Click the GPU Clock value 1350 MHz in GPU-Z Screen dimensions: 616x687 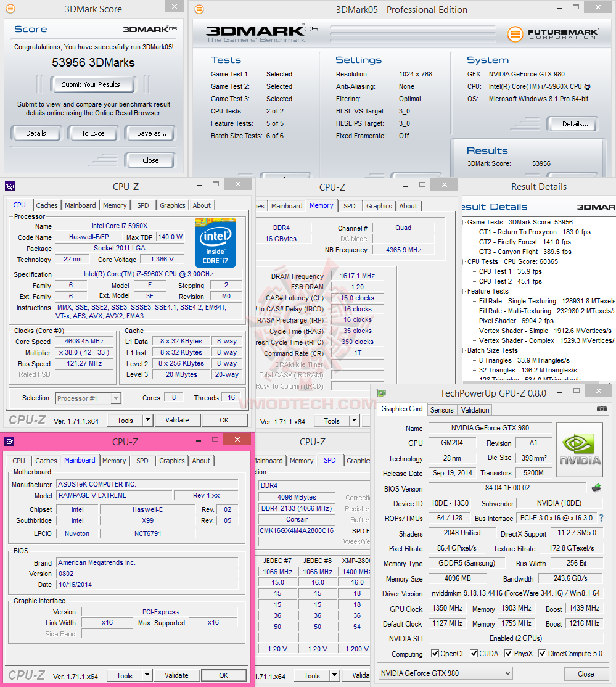(447, 608)
